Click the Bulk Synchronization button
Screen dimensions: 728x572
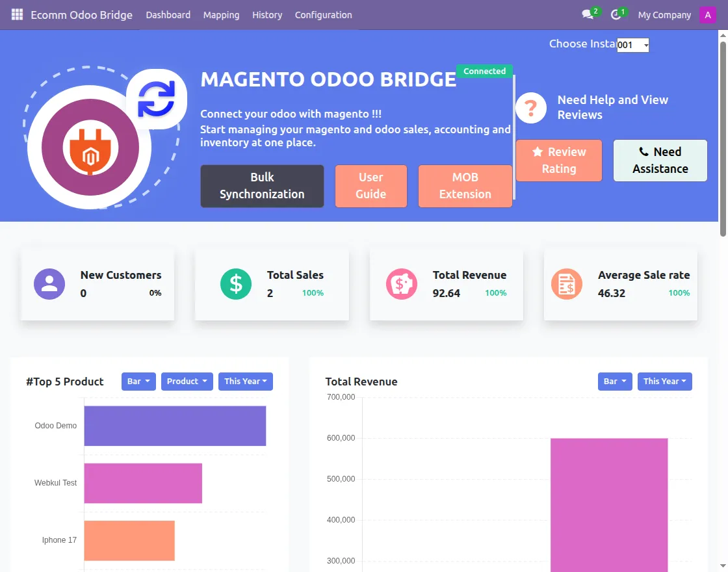[x=263, y=186]
